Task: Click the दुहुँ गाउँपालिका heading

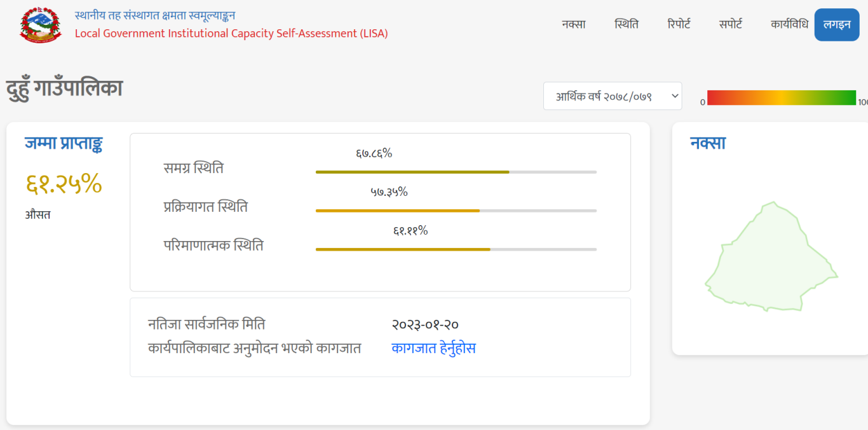Action: coord(64,88)
